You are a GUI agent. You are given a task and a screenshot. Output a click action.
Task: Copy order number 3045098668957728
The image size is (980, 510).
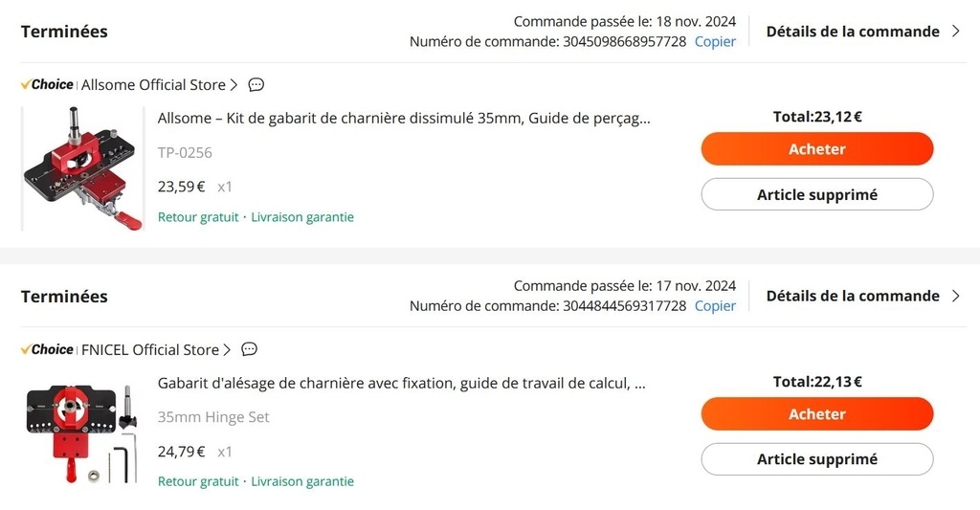tap(715, 41)
